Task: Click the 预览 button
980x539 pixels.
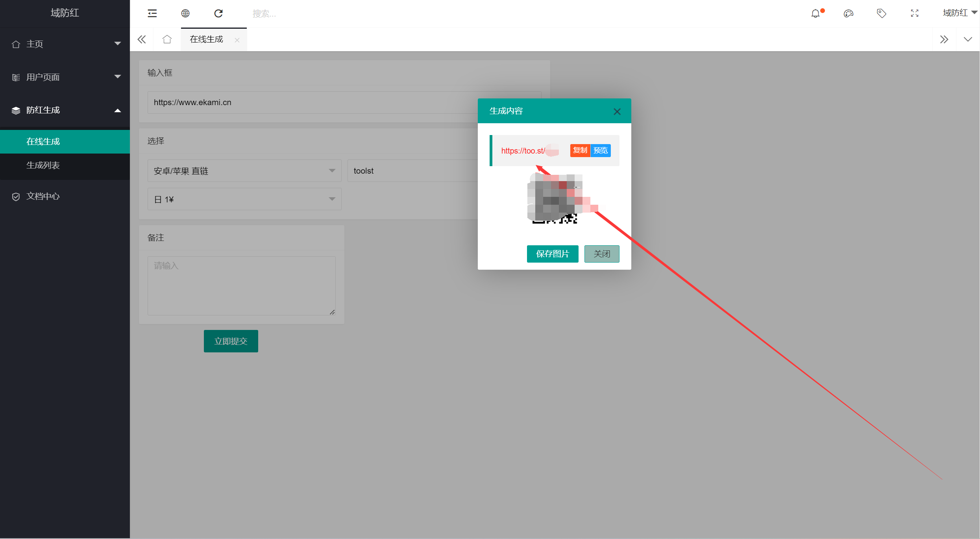Action: (601, 150)
